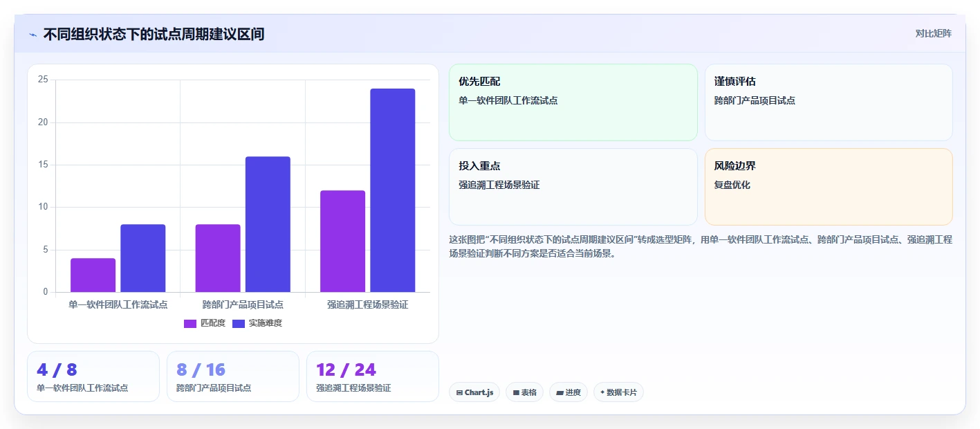Click 跨部门产品项目试点 text in 谨慎评估 card

(755, 101)
